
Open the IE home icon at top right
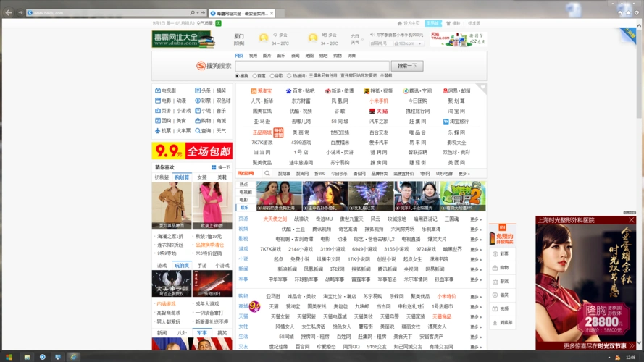pyautogui.click(x=620, y=13)
